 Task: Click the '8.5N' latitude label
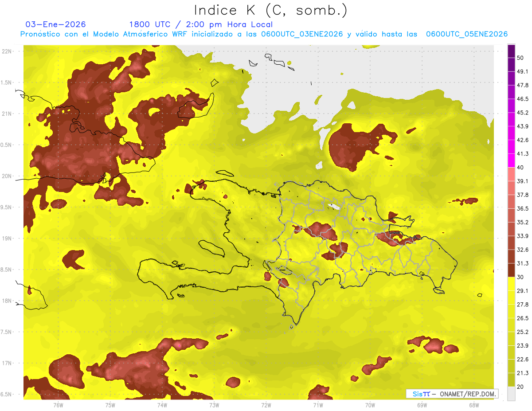click(6, 270)
